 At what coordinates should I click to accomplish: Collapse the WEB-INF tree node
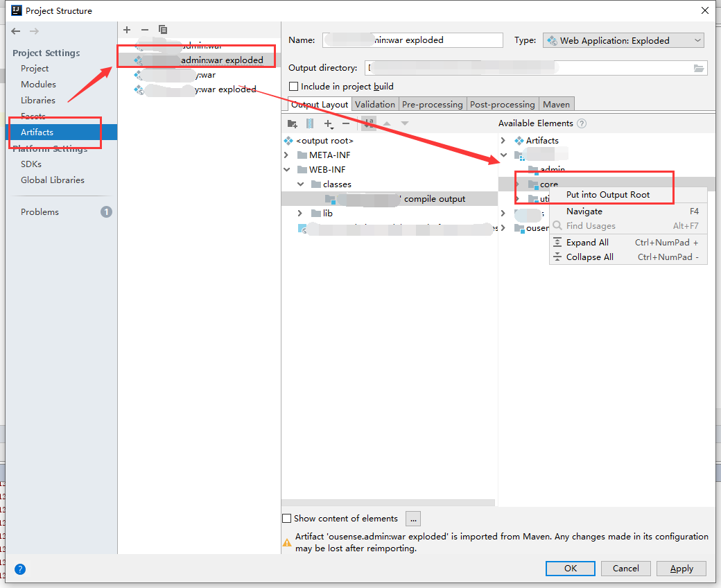tap(286, 169)
